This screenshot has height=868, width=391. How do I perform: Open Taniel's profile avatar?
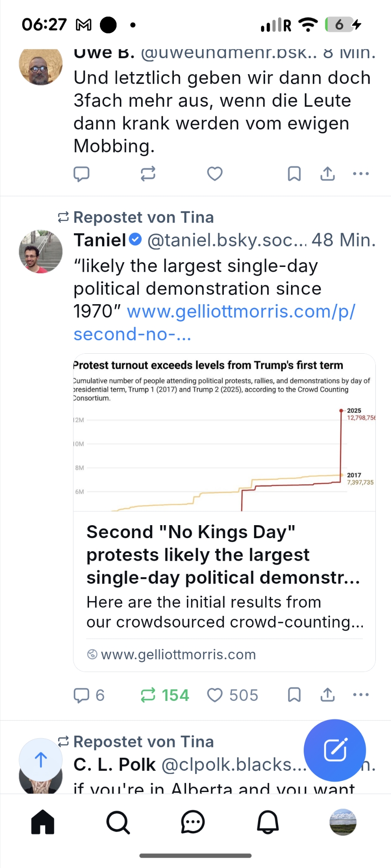(41, 252)
